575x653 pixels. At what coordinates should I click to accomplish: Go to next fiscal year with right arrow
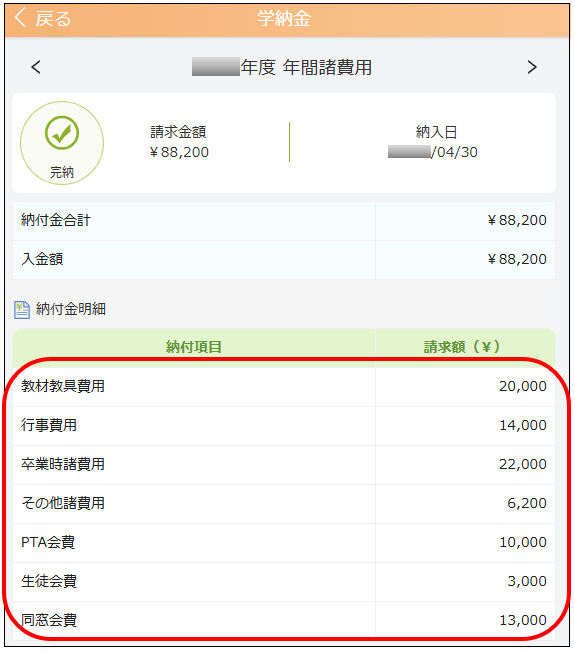[532, 67]
